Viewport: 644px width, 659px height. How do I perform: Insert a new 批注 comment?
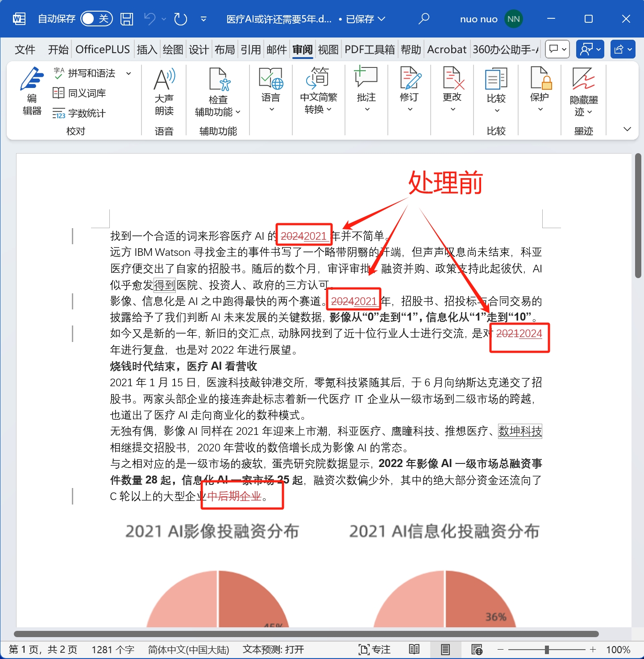click(366, 87)
